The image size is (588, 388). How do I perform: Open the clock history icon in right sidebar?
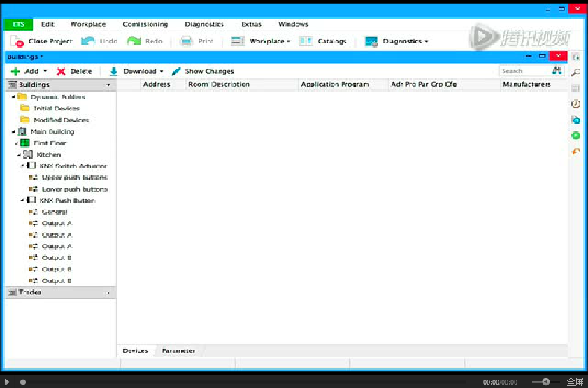click(x=575, y=104)
